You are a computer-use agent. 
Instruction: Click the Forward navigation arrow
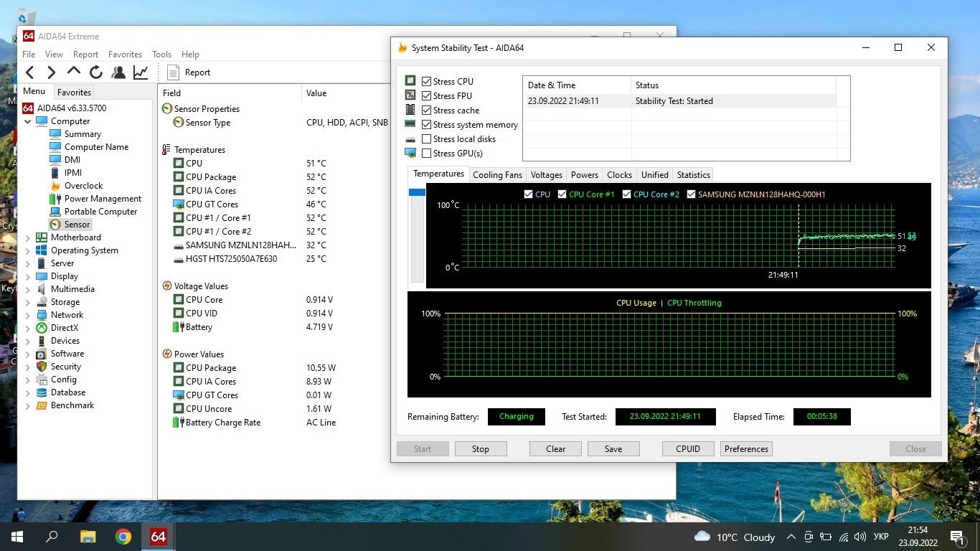(x=51, y=72)
